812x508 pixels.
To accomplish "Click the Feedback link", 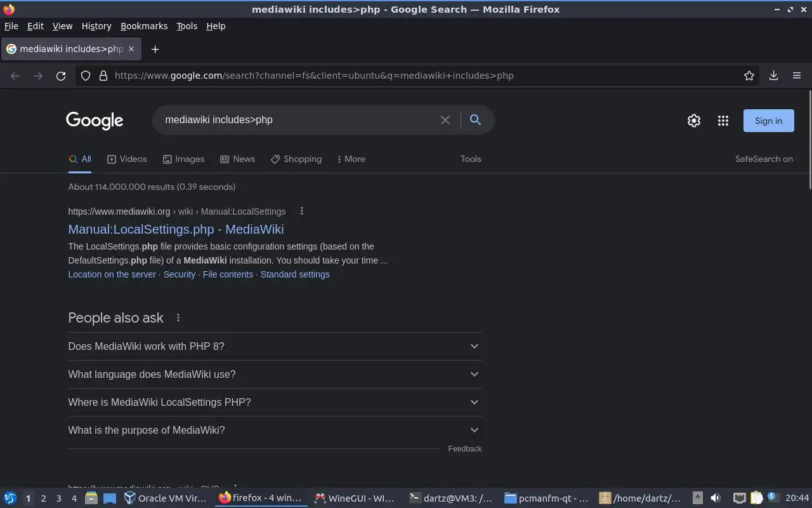I will tap(465, 448).
